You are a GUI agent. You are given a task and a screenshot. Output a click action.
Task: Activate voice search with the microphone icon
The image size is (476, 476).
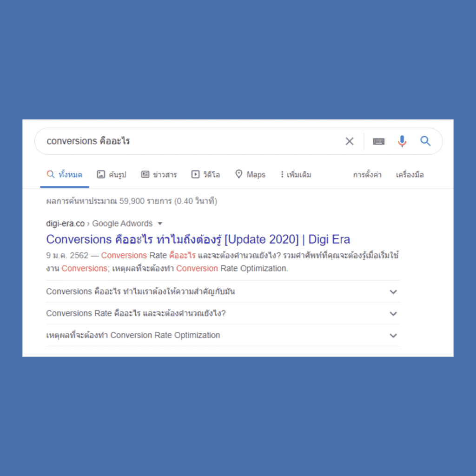402,141
